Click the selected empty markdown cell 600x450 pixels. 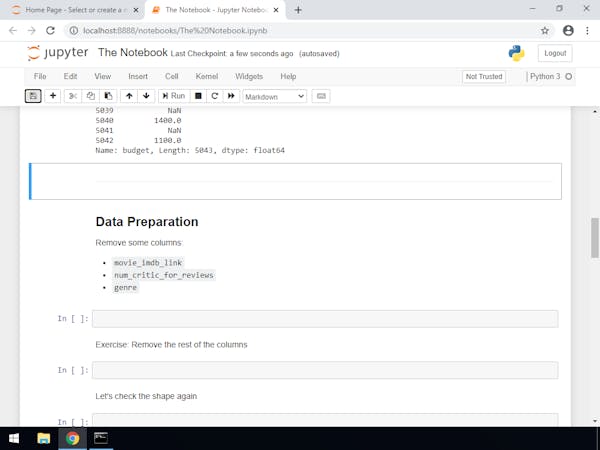pos(295,181)
